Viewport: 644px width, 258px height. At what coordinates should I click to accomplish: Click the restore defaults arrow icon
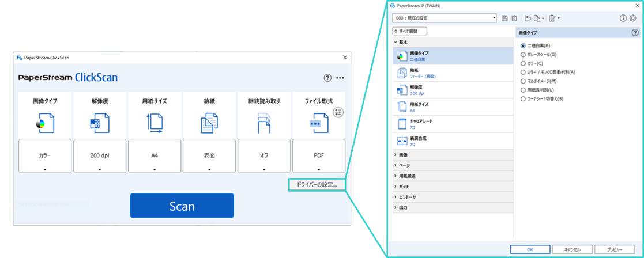pyautogui.click(x=528, y=18)
